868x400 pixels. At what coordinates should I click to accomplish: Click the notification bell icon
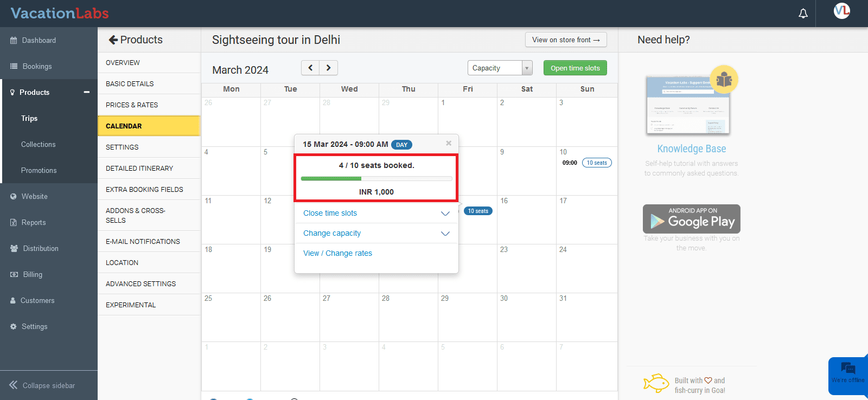point(803,14)
